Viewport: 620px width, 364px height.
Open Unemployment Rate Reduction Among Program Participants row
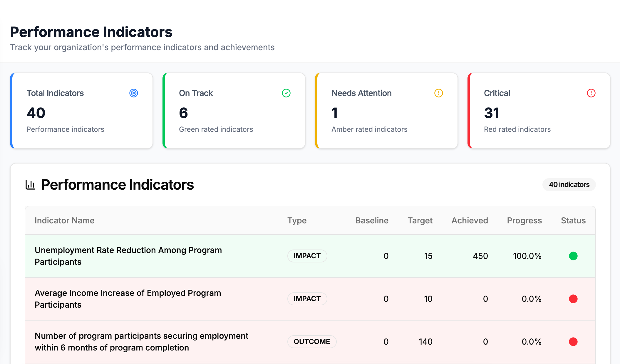[128, 256]
